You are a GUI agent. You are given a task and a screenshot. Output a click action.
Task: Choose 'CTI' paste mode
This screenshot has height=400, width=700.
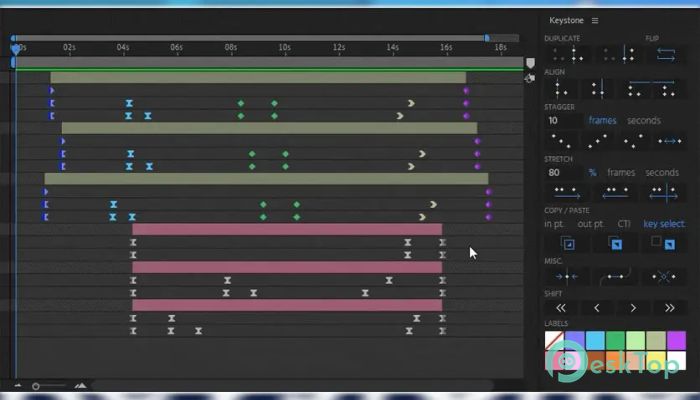[x=624, y=224]
